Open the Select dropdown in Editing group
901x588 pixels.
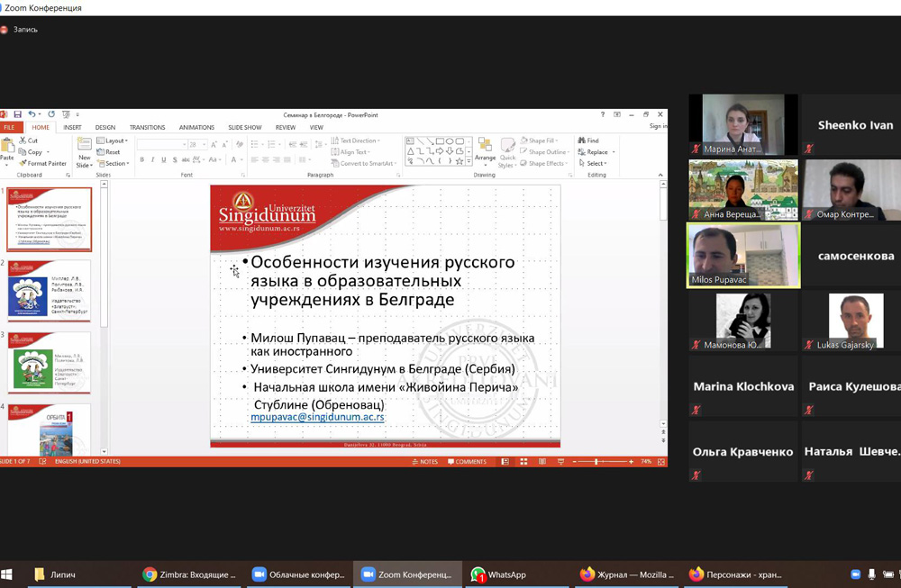(x=595, y=163)
